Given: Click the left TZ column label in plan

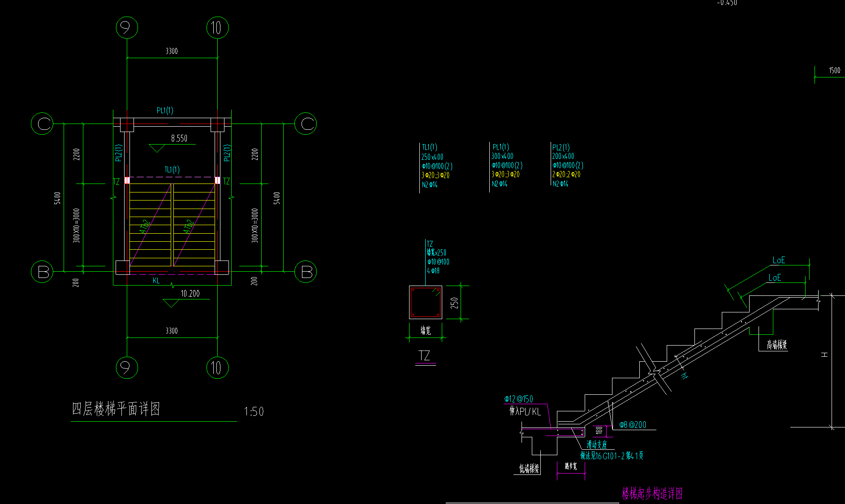Looking at the screenshot, I should point(116,181).
